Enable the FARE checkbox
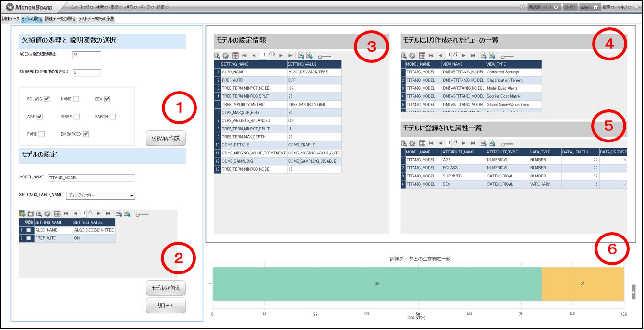Viewport: 644px width, 330px height. pyautogui.click(x=41, y=134)
